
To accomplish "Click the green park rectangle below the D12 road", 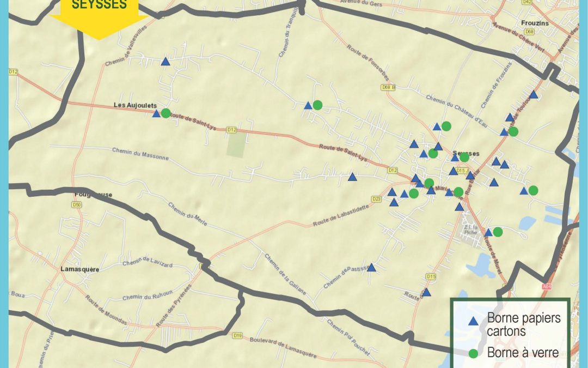I will 236,144.
